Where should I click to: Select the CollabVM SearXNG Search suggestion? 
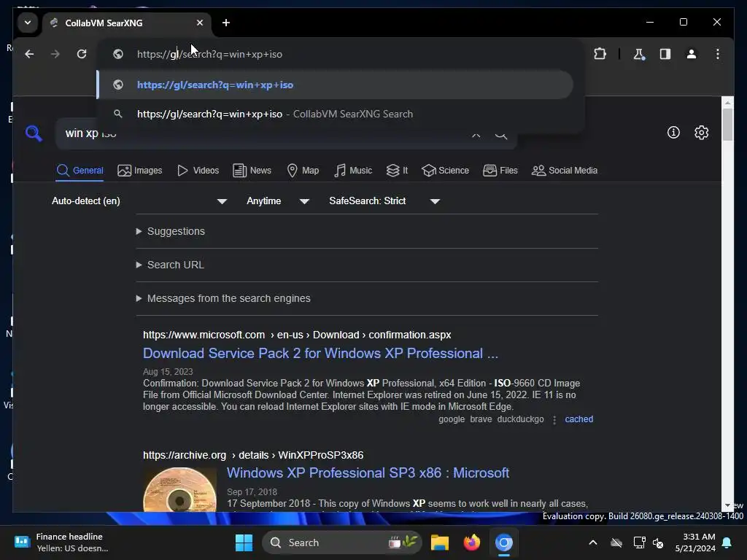tap(335, 114)
